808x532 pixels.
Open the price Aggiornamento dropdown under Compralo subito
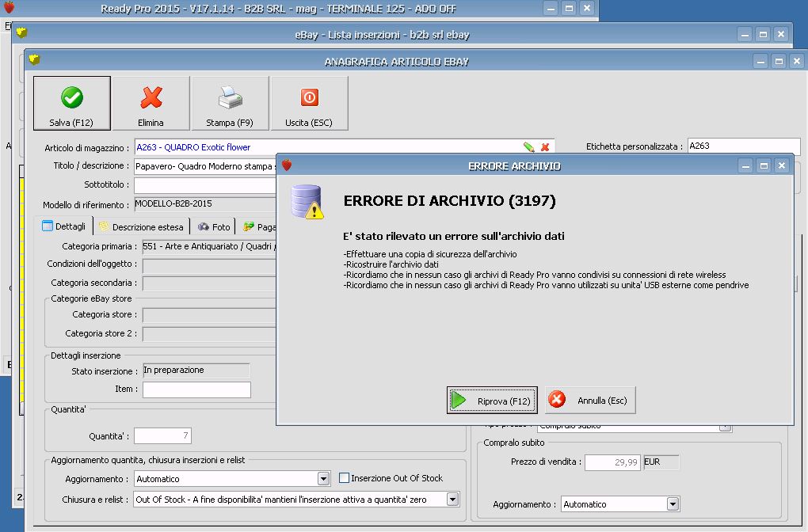(x=673, y=503)
